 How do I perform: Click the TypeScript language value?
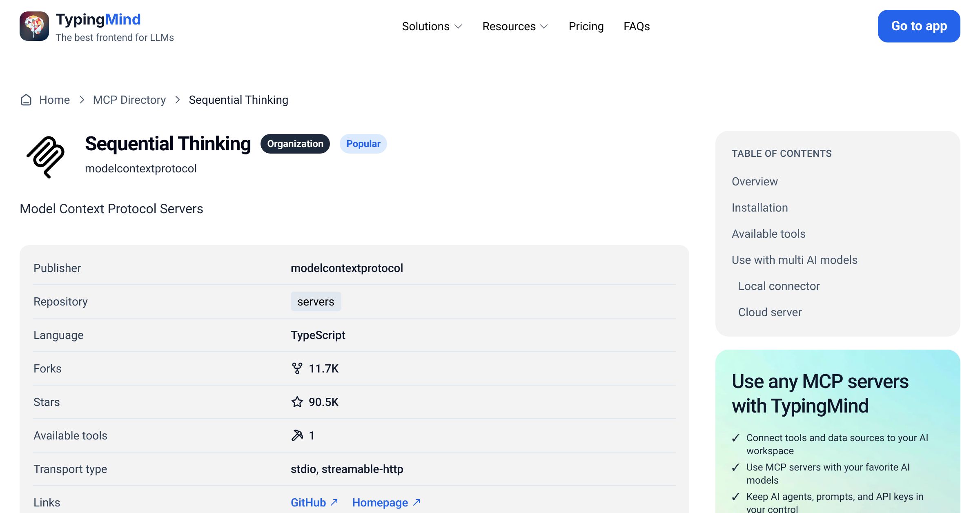(318, 335)
